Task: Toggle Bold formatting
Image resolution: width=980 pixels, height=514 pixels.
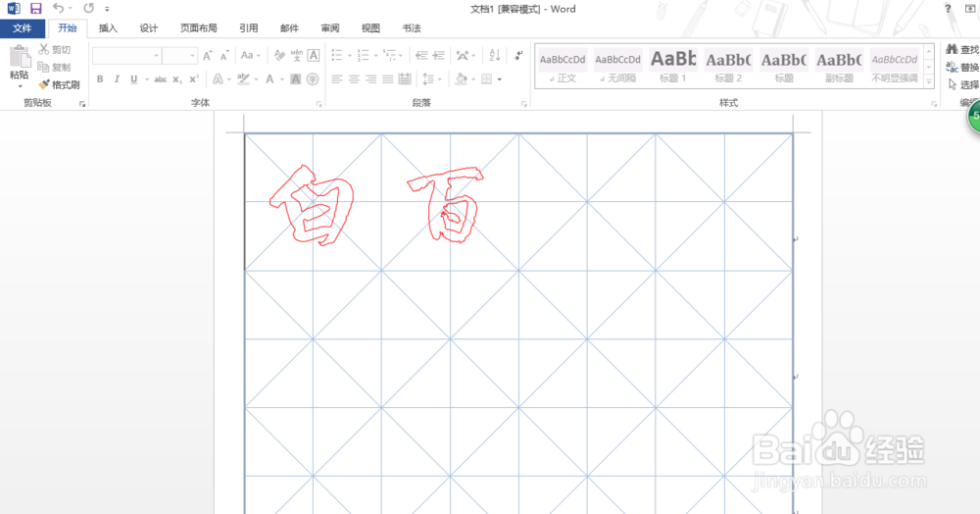Action: [x=100, y=79]
